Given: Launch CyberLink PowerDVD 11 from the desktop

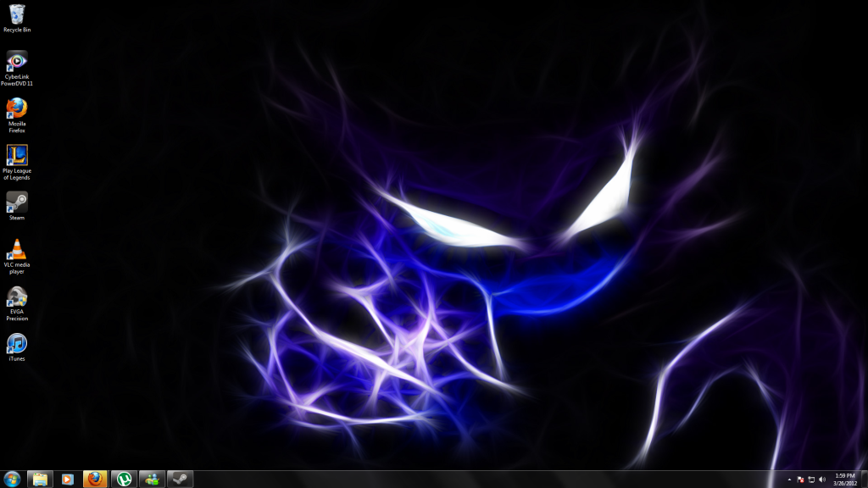Looking at the screenshot, I should pos(17,69).
